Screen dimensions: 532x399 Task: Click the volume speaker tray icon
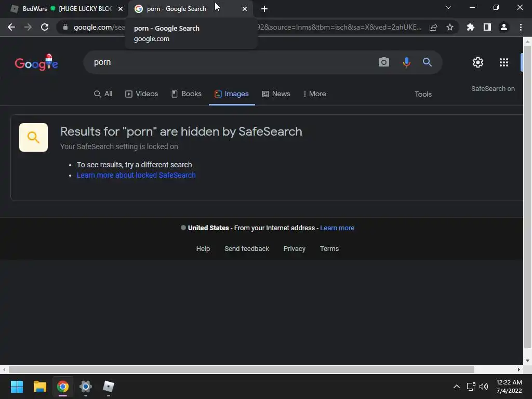pyautogui.click(x=484, y=387)
